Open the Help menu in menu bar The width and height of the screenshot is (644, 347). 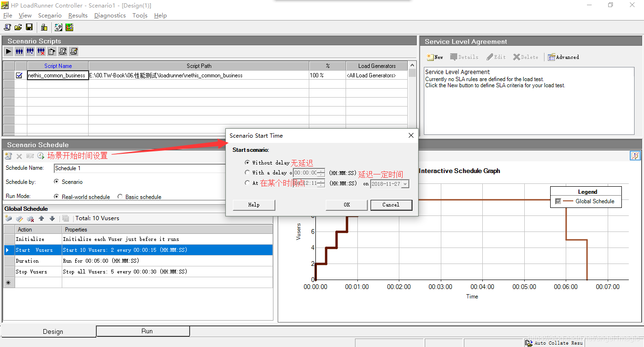pyautogui.click(x=160, y=15)
